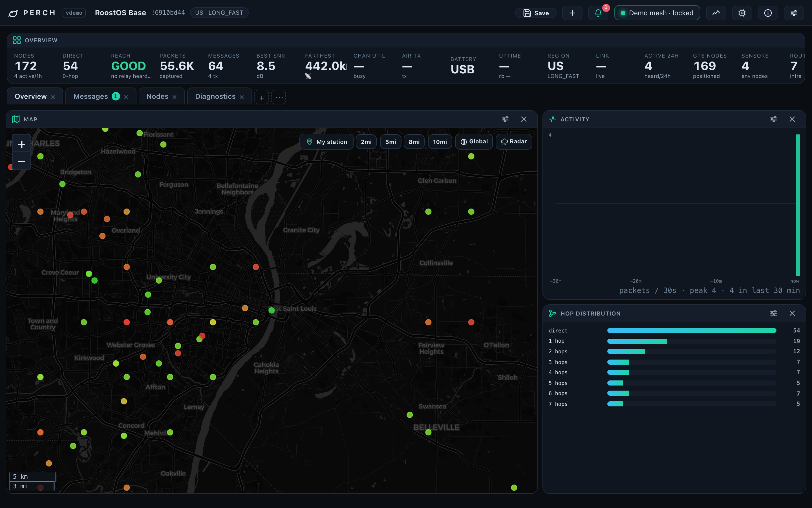Close the Overview tab
The height and width of the screenshot is (508, 812).
[x=53, y=97]
